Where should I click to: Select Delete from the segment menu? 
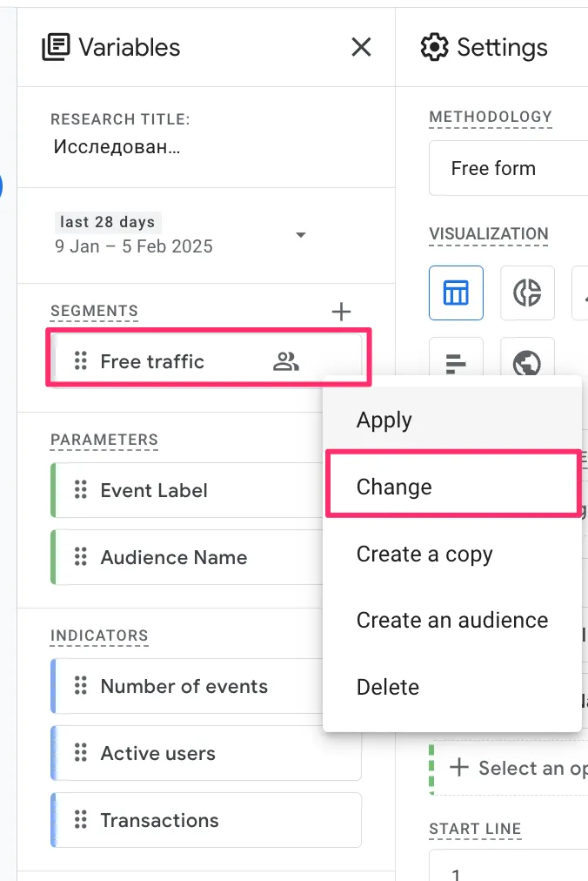pos(388,687)
